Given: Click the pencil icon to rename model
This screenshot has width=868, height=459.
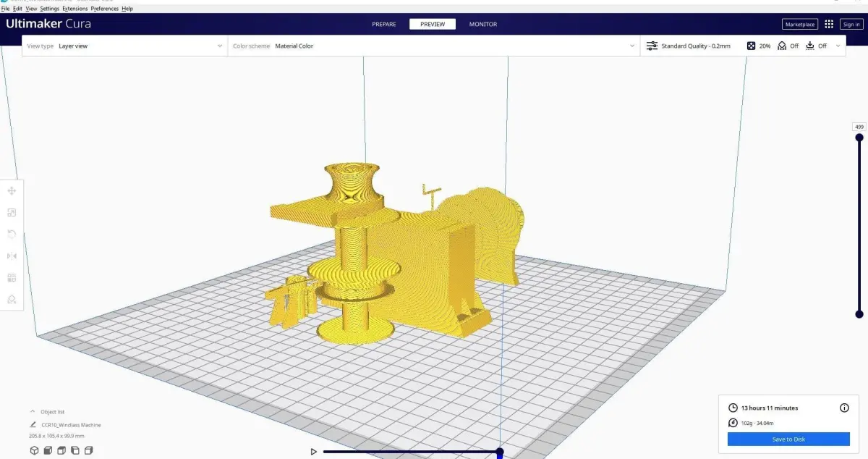Looking at the screenshot, I should (33, 425).
